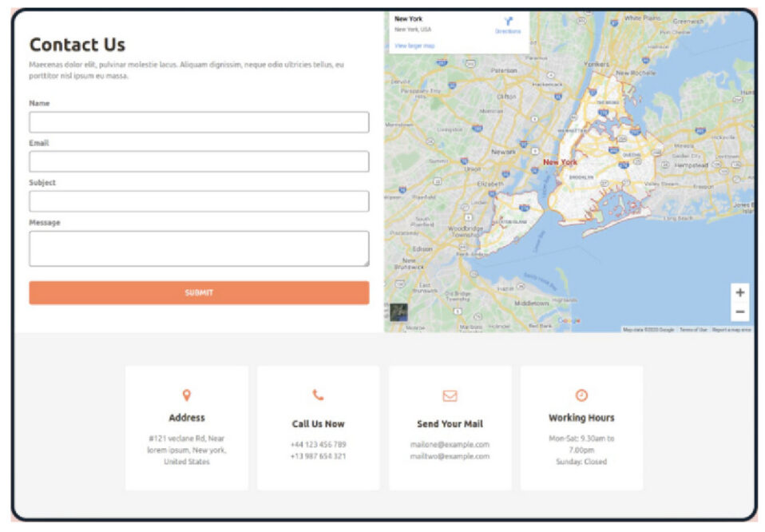Click inside the Email input field
765x532 pixels.
(198, 161)
